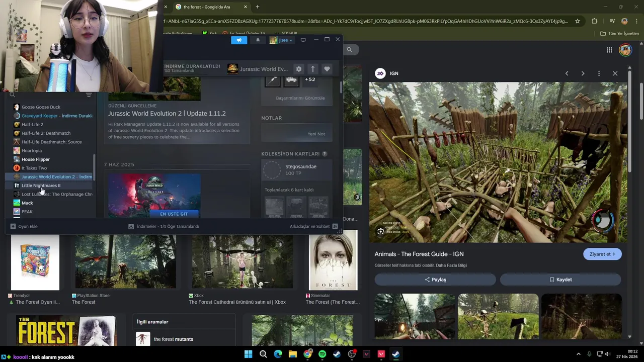
Task: Select Graveyard Keeper in the library list
Action: (49, 116)
